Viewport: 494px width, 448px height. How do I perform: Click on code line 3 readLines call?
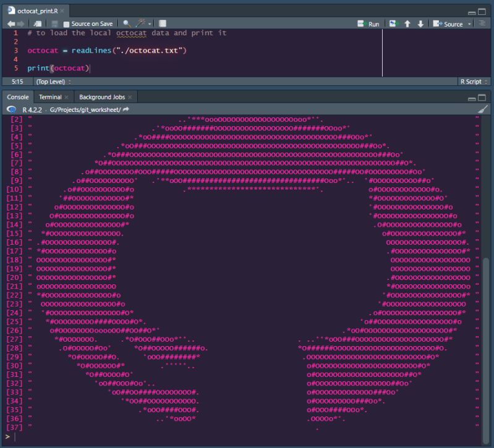point(107,51)
